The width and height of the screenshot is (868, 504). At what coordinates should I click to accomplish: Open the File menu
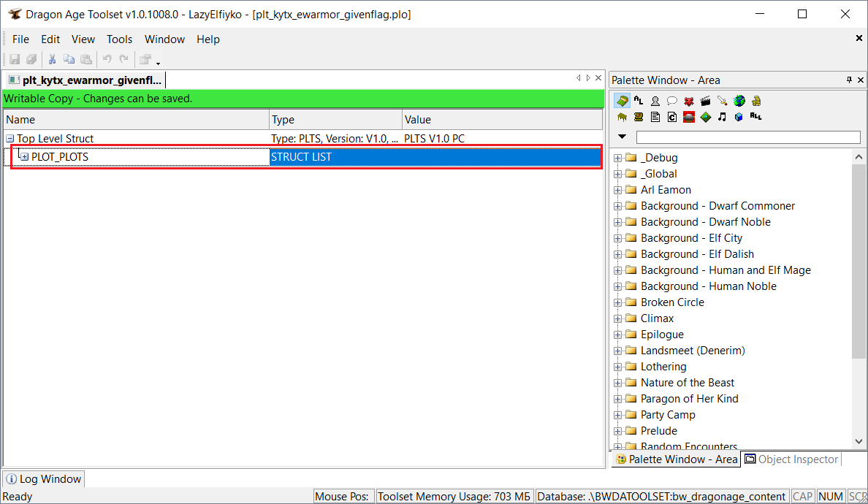(x=20, y=39)
